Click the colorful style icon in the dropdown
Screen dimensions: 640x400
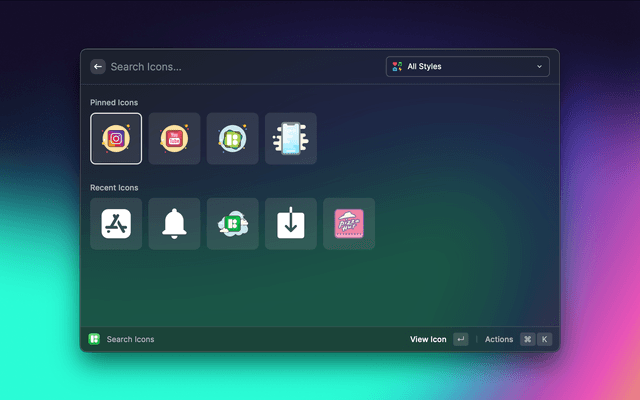pyautogui.click(x=397, y=67)
